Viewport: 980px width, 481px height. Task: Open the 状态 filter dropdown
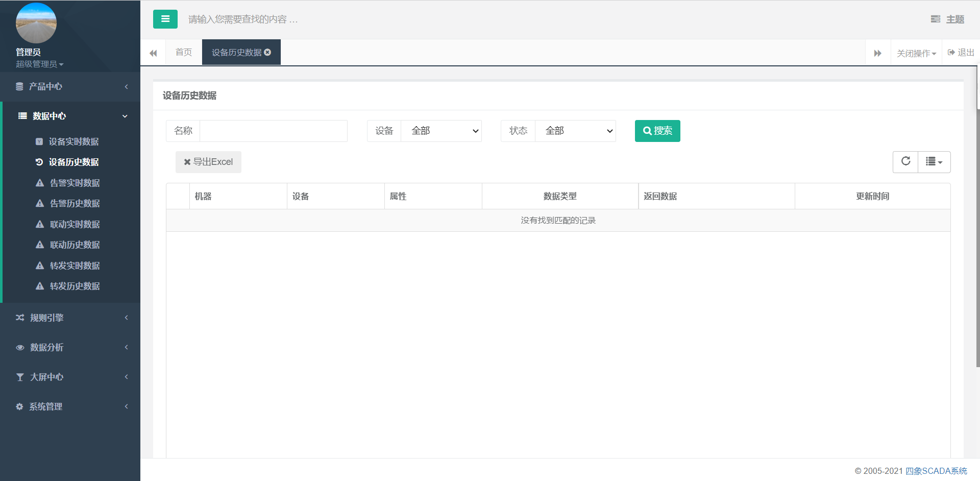(x=575, y=131)
